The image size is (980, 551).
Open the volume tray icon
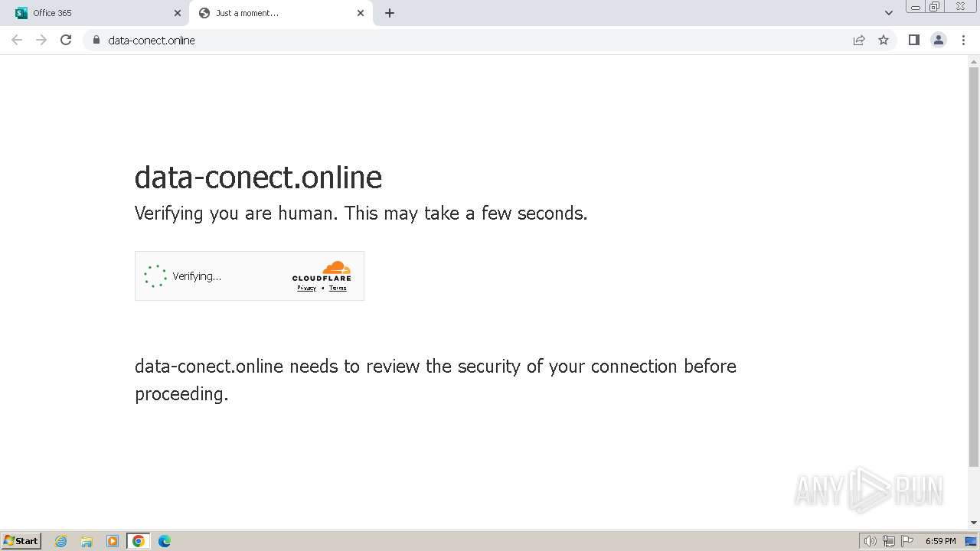click(x=870, y=541)
